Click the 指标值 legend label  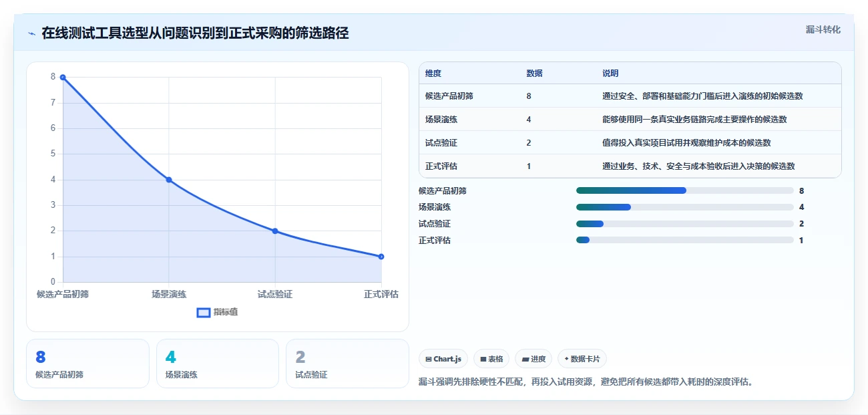tap(226, 312)
